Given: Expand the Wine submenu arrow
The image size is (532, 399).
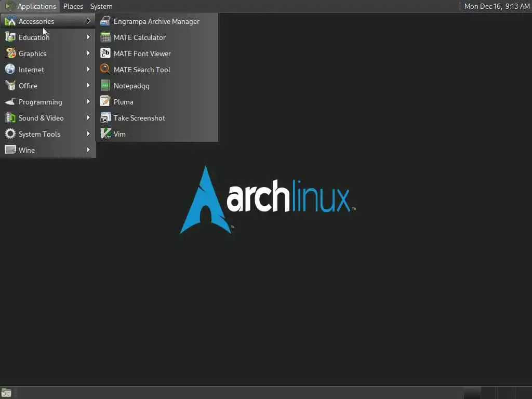Looking at the screenshot, I should click(88, 150).
